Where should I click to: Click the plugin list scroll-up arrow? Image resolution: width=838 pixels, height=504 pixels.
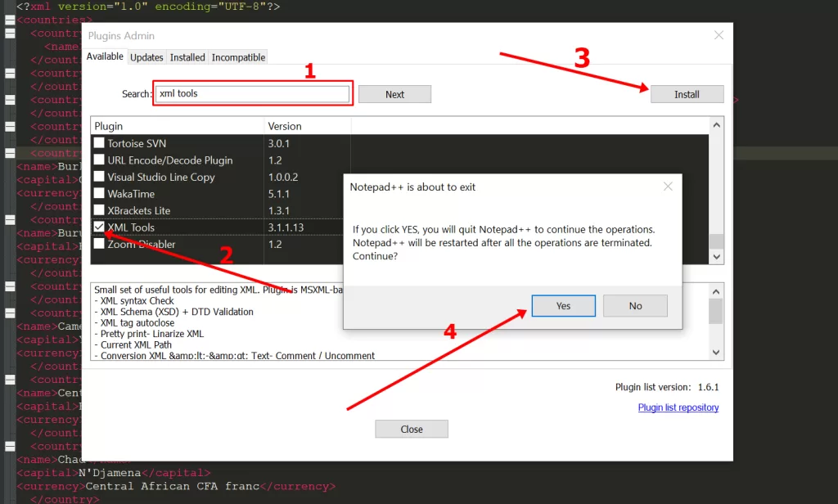click(x=715, y=124)
